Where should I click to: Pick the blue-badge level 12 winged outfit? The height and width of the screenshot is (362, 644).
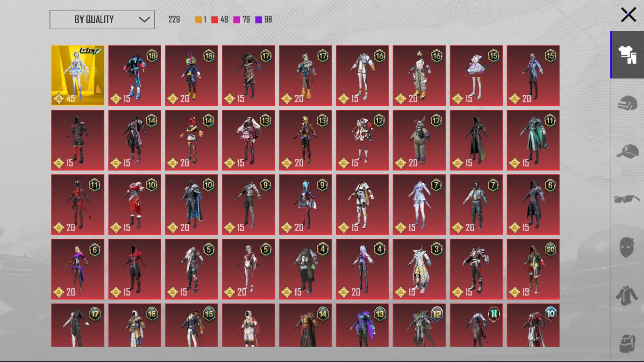coord(419,325)
